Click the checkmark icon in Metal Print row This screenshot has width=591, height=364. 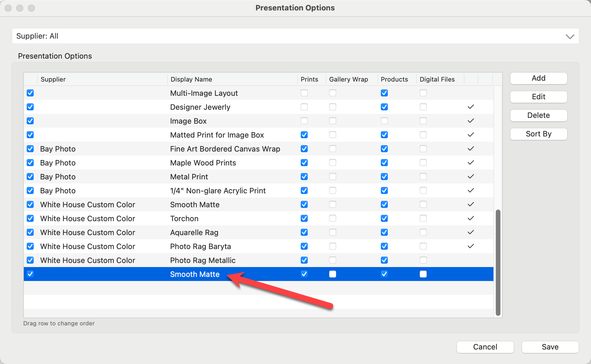(471, 176)
